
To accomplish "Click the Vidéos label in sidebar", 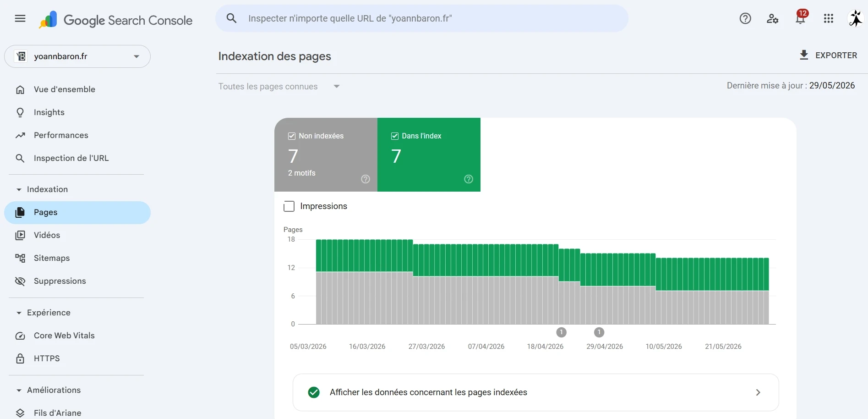I will point(47,235).
